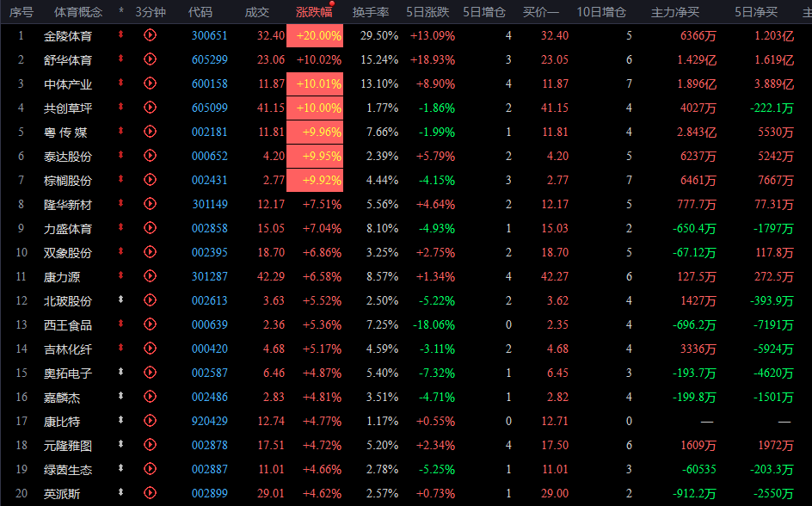Screen dimensions: 812x506
Task: Select the 体育概念 header label
Action: click(x=77, y=12)
